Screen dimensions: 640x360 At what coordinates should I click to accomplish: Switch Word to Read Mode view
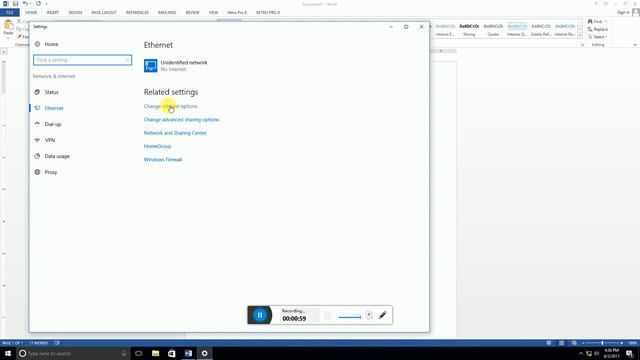coord(549,343)
